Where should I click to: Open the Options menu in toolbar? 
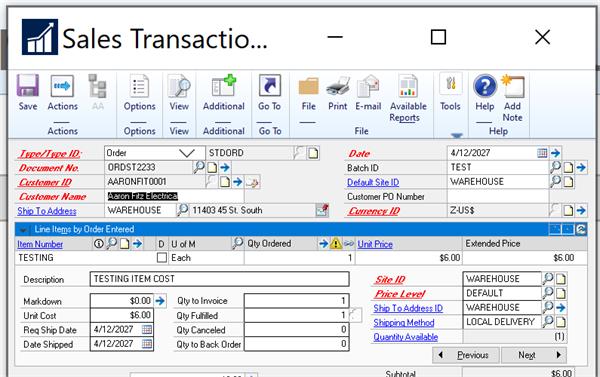[139, 92]
